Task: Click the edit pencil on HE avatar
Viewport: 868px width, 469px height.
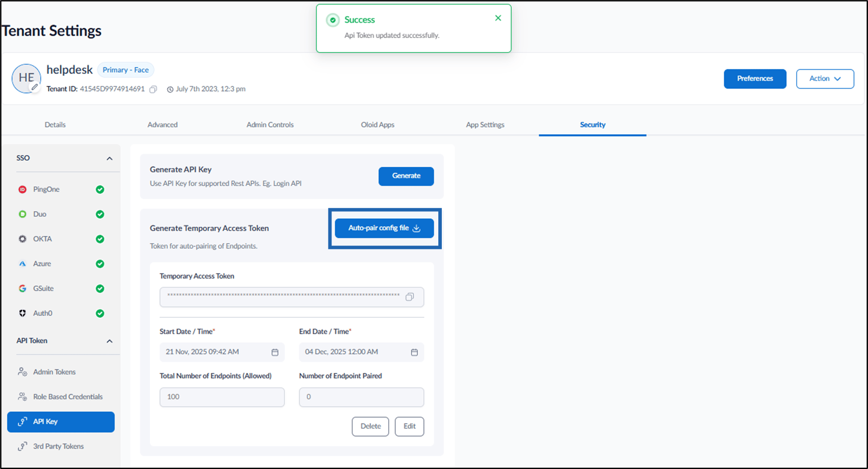Action: tap(35, 87)
